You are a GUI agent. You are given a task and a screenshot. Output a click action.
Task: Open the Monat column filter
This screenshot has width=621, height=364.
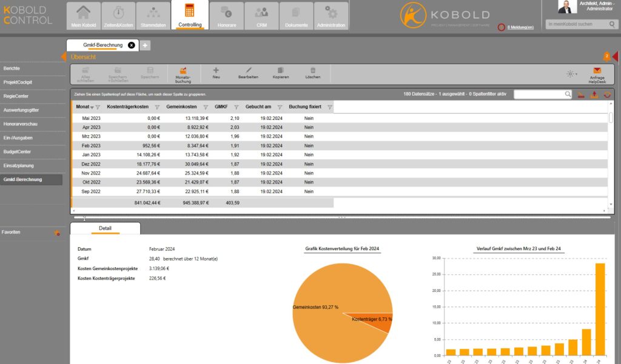pos(98,107)
